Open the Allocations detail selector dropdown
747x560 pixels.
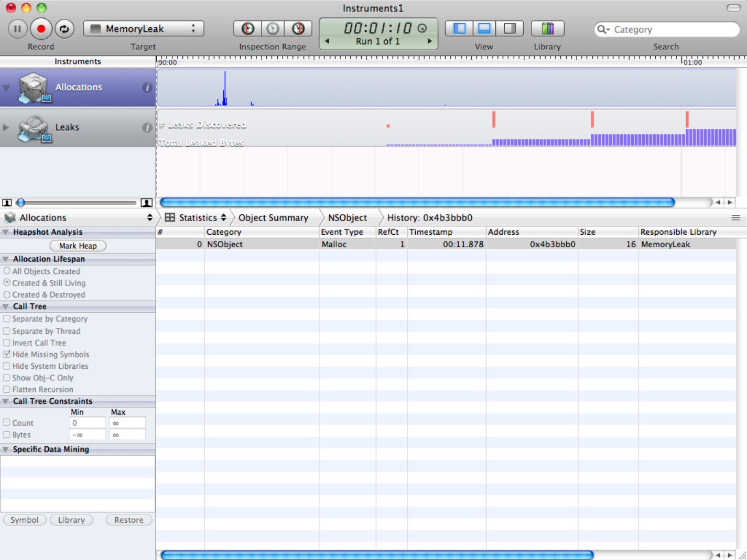[78, 217]
